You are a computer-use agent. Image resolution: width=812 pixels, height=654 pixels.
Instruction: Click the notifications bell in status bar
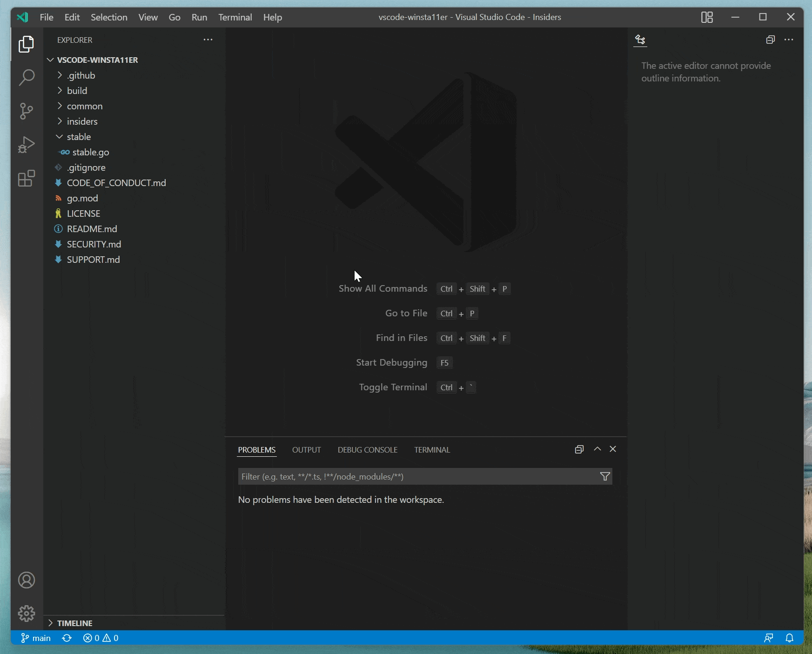coord(790,638)
